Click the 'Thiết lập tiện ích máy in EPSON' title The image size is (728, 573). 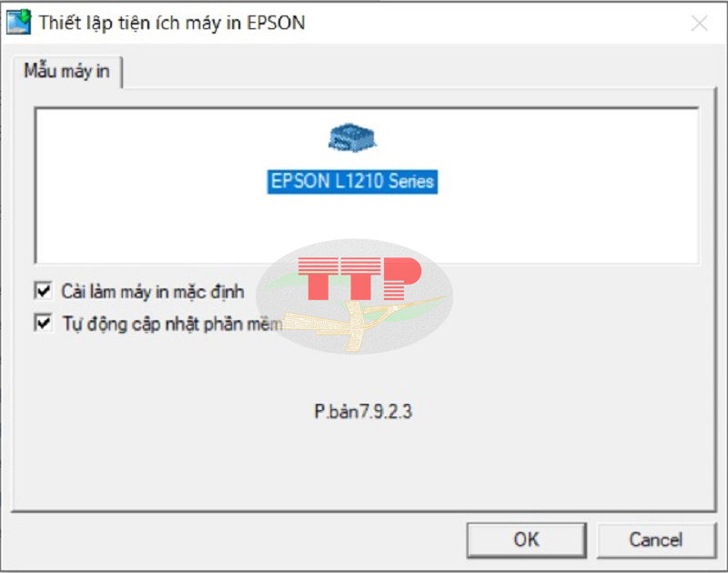(x=172, y=23)
